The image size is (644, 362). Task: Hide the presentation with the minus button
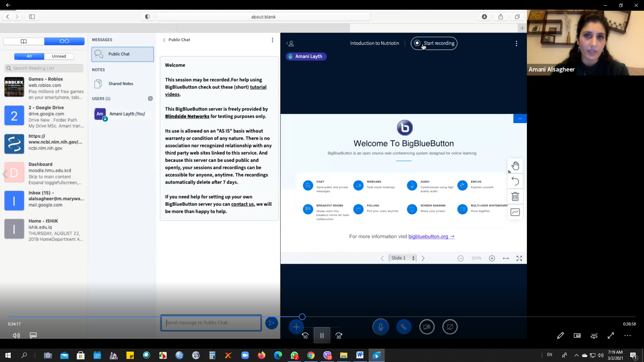tap(520, 119)
